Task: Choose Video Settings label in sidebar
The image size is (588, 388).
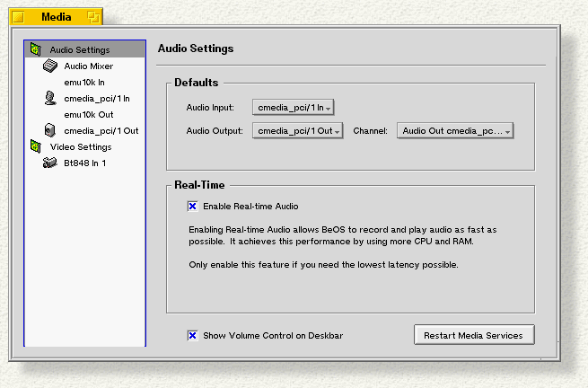Action: pyautogui.click(x=81, y=146)
